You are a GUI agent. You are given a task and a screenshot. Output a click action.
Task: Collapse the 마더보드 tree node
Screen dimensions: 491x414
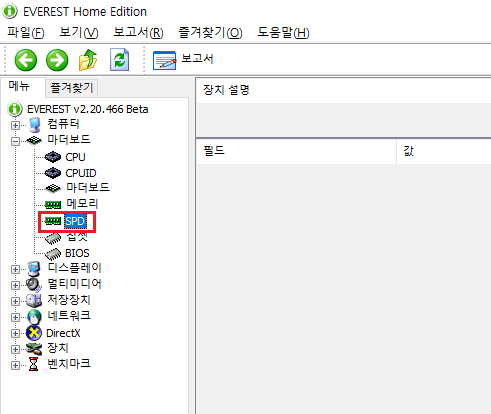pyautogui.click(x=15, y=141)
